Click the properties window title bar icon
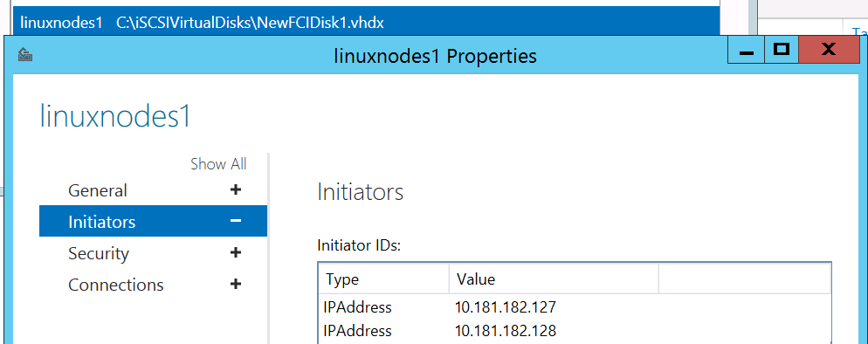 pos(25,55)
